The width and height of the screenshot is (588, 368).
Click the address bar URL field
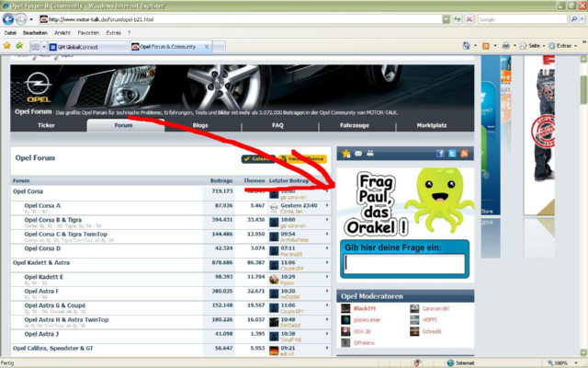tap(248, 18)
